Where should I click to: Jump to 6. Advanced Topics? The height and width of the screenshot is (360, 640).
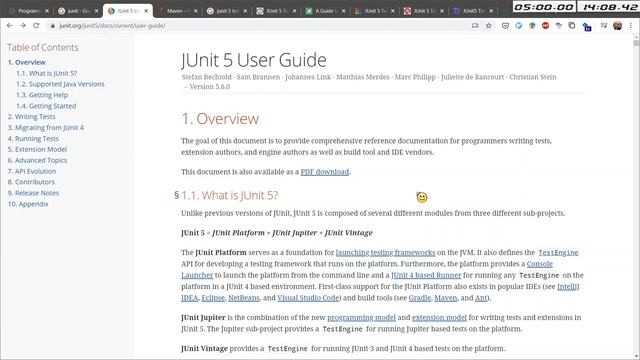37,160
